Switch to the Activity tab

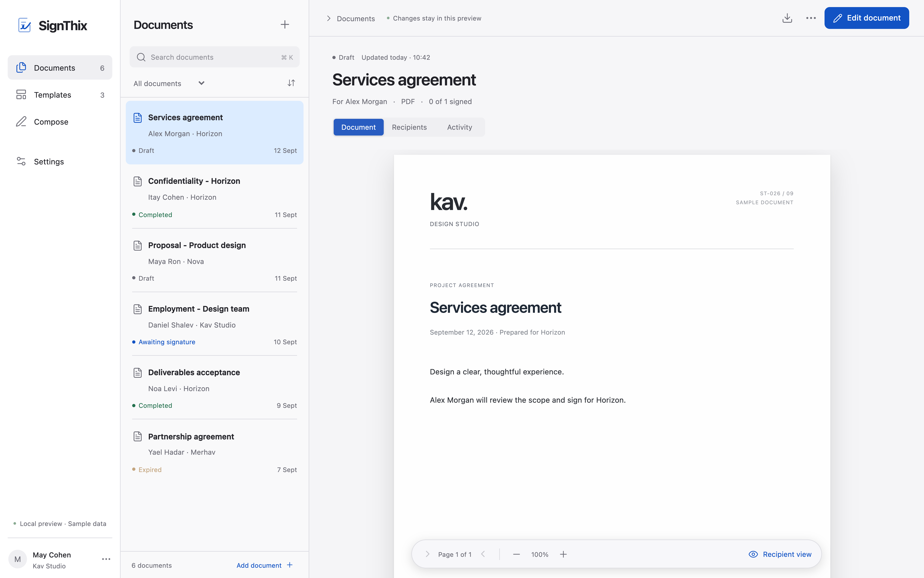pos(460,127)
